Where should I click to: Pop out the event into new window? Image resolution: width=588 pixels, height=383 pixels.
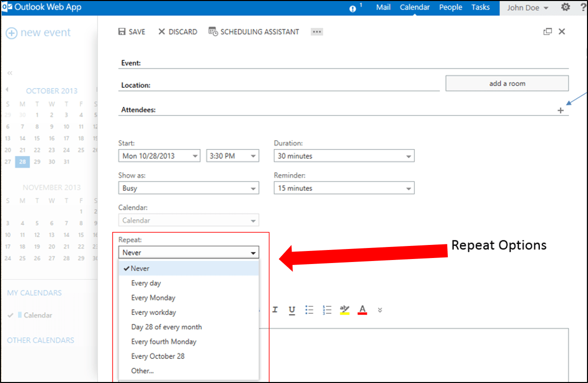click(547, 32)
